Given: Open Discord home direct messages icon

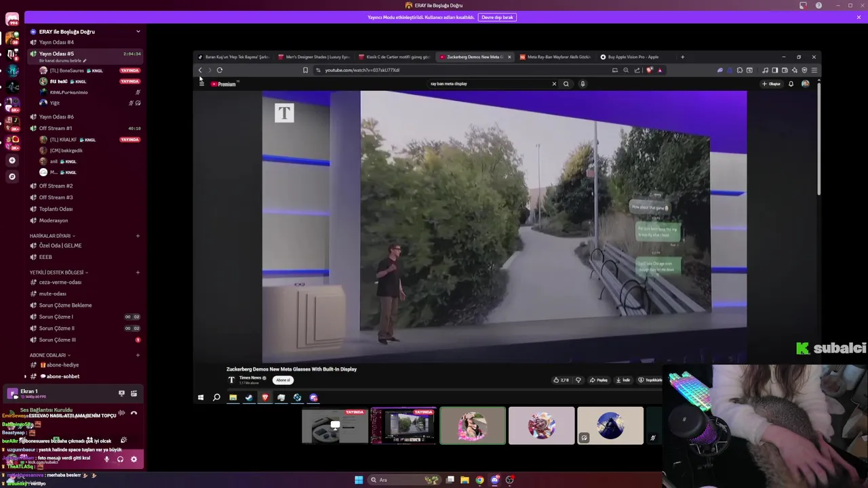Looking at the screenshot, I should coord(12,19).
